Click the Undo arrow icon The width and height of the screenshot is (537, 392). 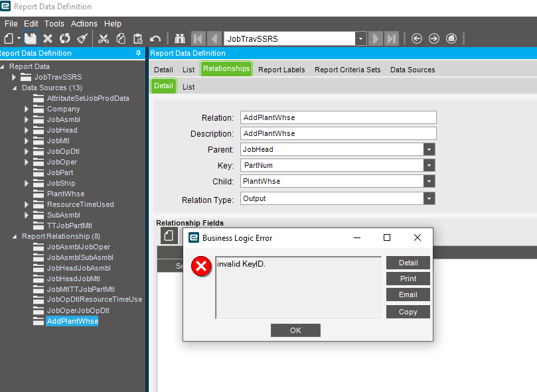pos(155,38)
